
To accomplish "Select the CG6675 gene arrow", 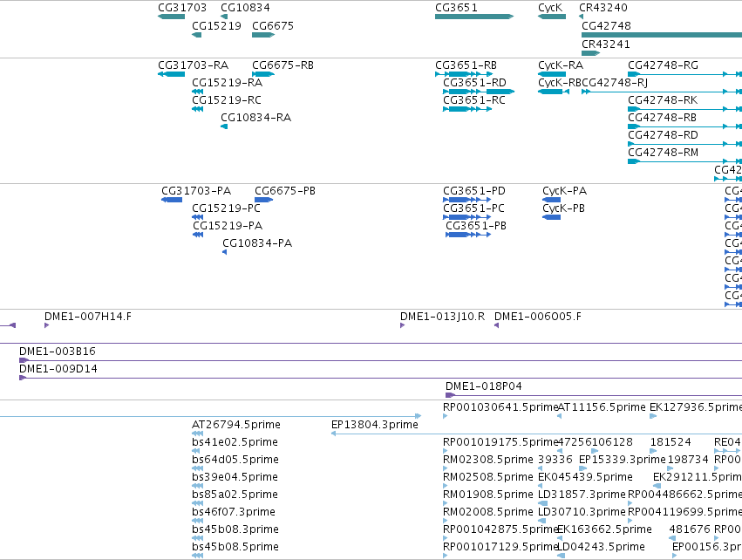I will pos(263,35).
